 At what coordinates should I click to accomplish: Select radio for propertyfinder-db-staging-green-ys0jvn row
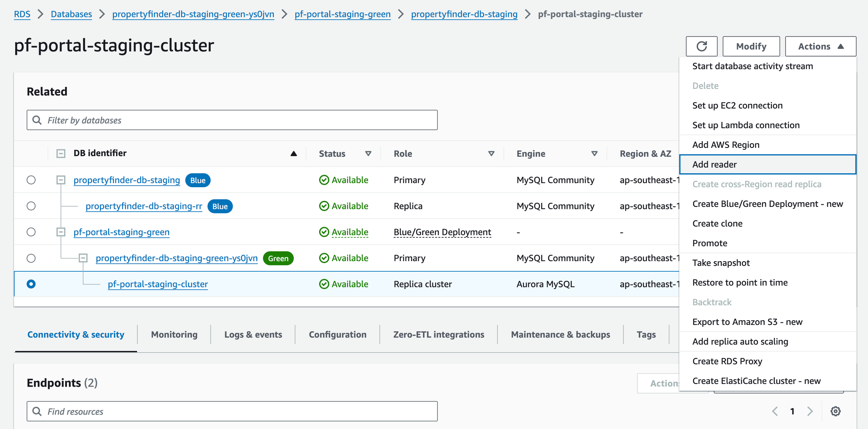(31, 258)
